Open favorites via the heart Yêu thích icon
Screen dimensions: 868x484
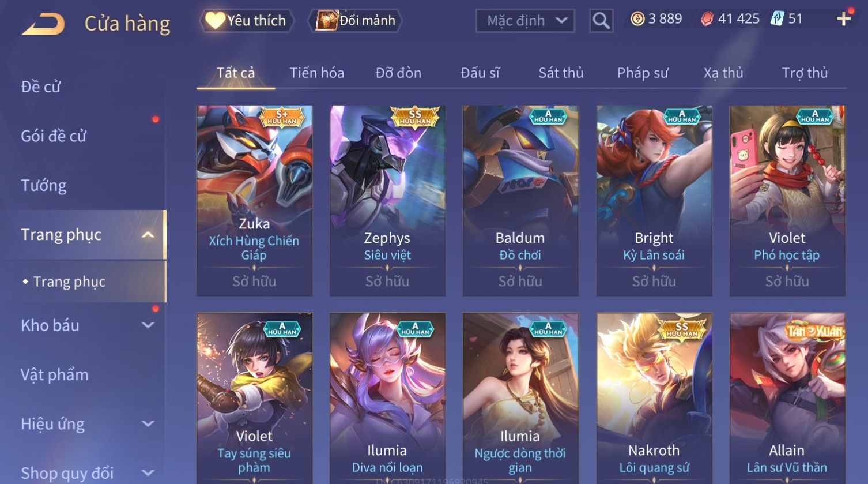[x=215, y=21]
